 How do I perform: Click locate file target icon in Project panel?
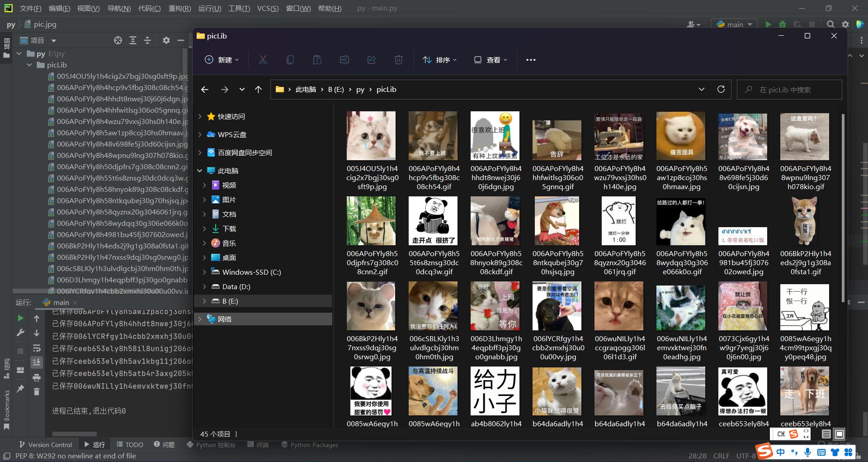118,40
